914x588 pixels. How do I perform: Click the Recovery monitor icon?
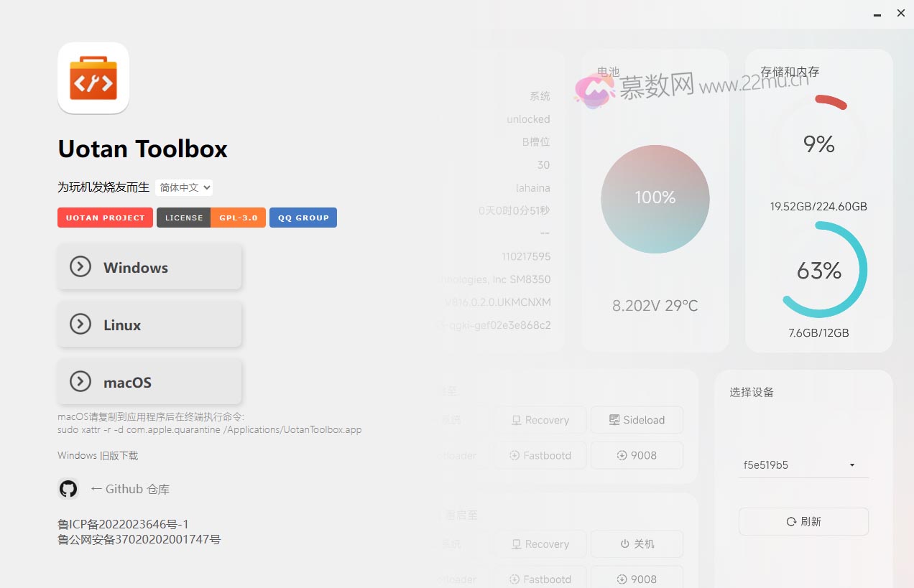pos(516,419)
